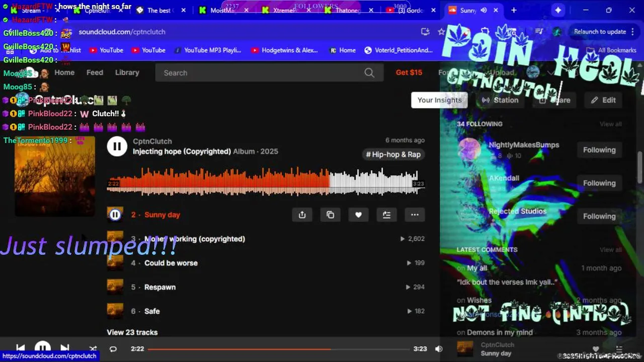
Task: Open NightlyMakesBumps profile avatar
Action: click(x=469, y=150)
